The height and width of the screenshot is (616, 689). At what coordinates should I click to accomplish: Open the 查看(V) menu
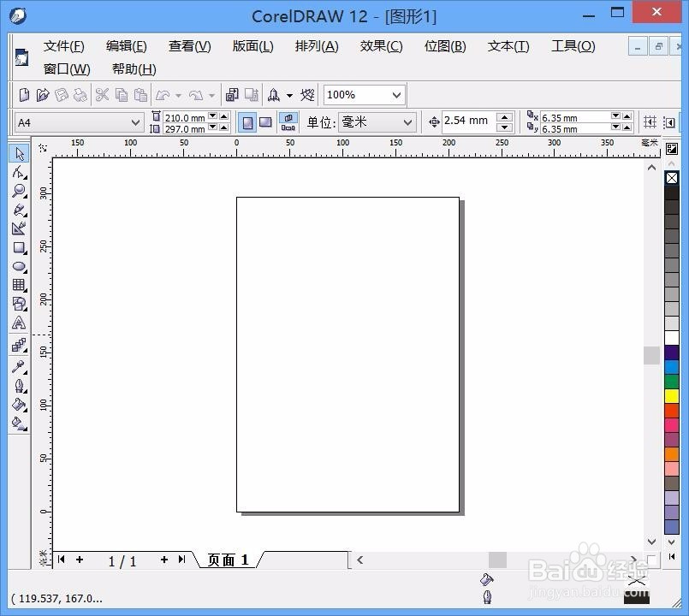point(190,46)
